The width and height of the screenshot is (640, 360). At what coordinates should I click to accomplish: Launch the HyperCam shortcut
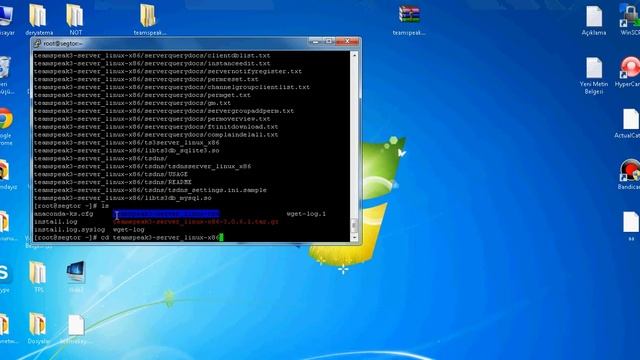pyautogui.click(x=629, y=72)
